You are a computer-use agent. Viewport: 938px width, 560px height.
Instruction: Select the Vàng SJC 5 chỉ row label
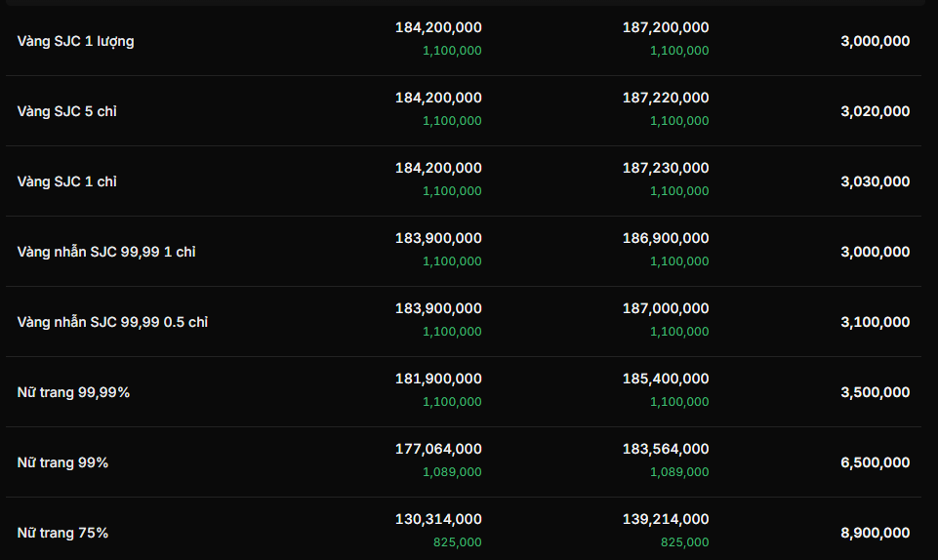(x=66, y=111)
